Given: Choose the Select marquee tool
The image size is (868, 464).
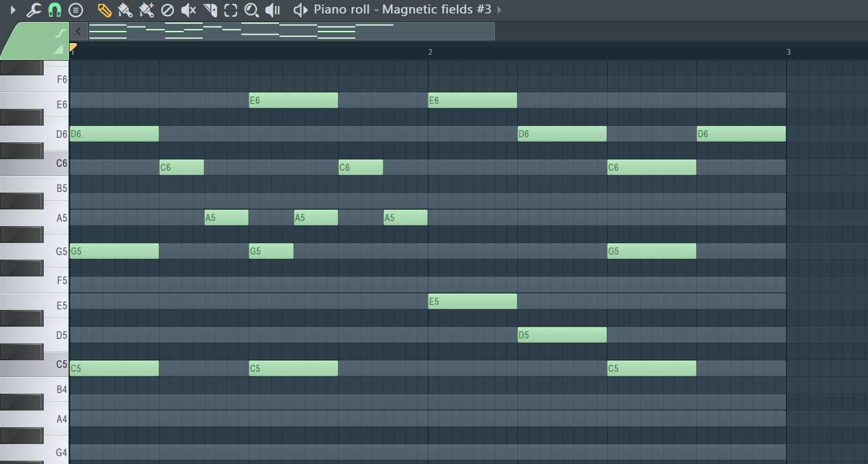Looking at the screenshot, I should (x=231, y=10).
